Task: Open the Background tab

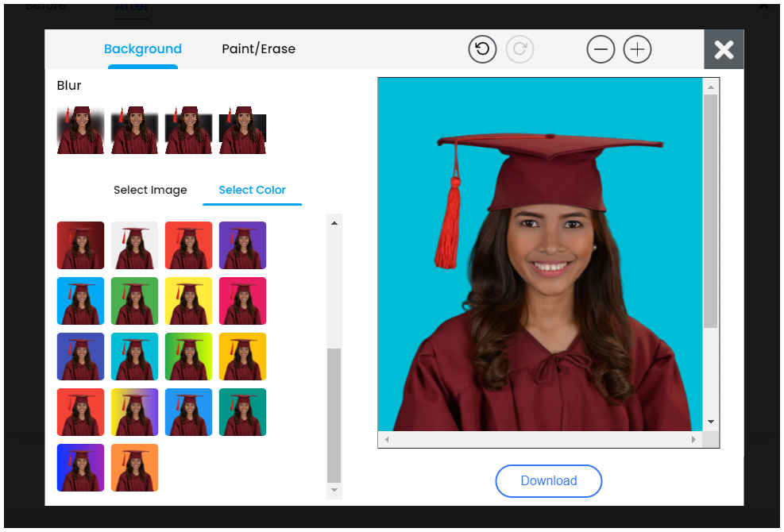Action: [143, 49]
